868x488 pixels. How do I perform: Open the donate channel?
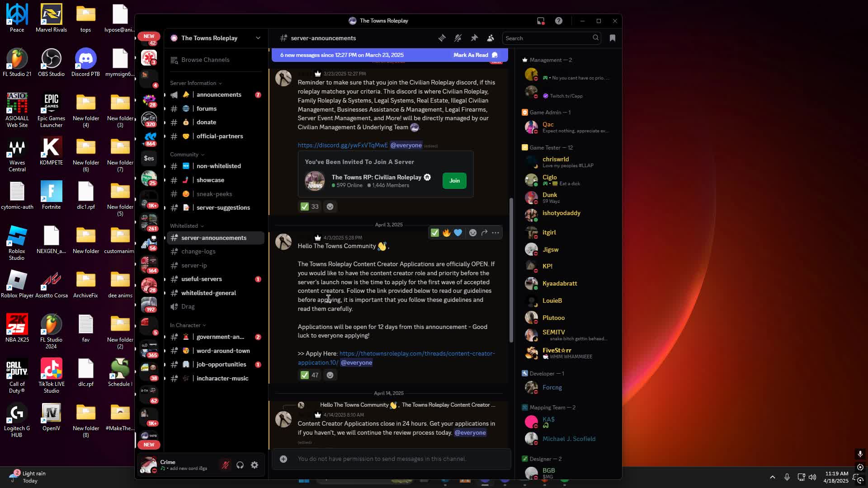click(x=215, y=122)
